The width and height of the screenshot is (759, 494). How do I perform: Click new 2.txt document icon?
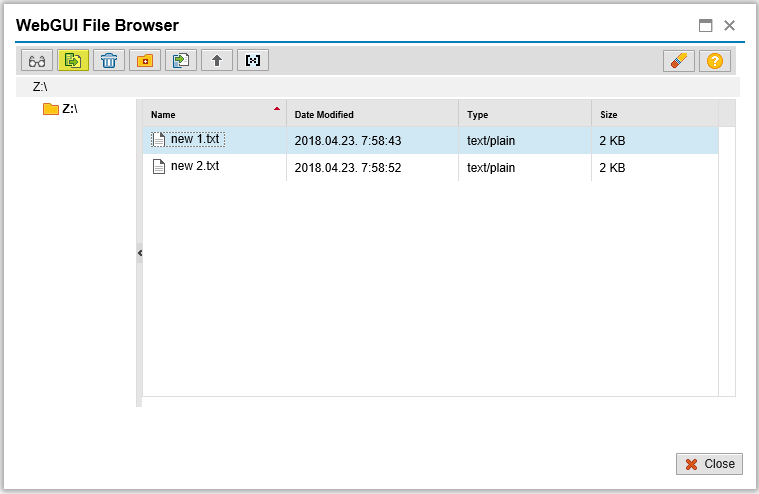[159, 167]
